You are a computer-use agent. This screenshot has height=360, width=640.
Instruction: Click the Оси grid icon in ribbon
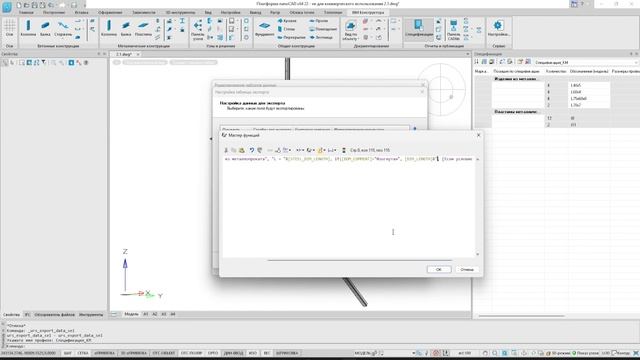[9, 28]
